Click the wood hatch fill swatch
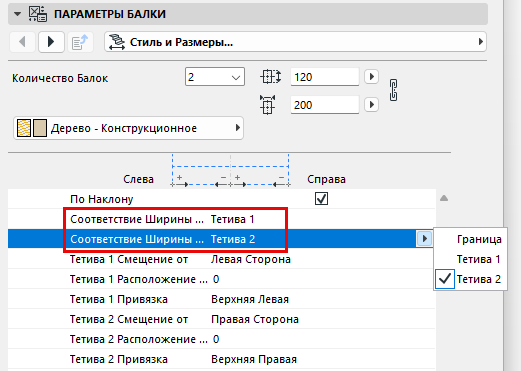The image size is (521, 371). 24,128
